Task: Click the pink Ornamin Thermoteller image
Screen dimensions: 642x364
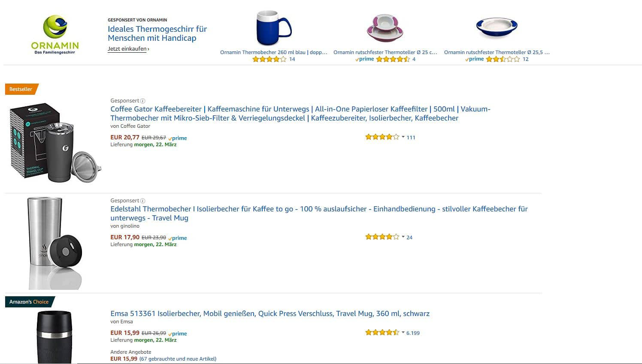Action: [385, 28]
